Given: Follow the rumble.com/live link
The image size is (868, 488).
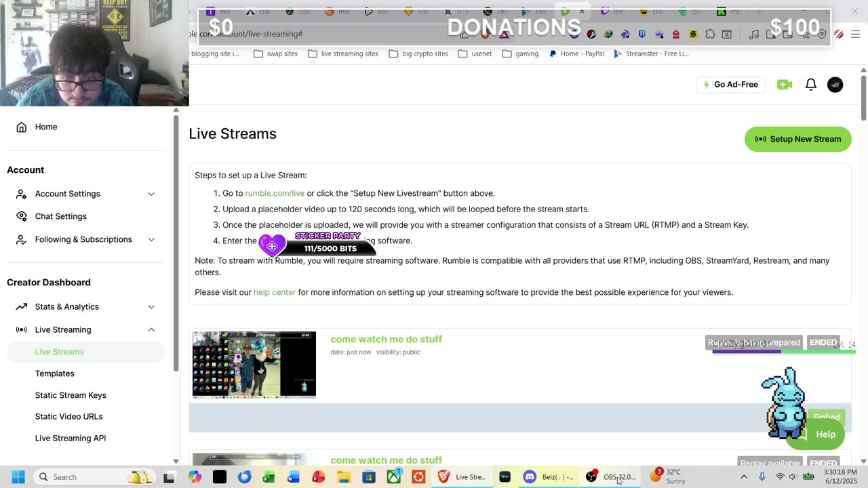Looking at the screenshot, I should pyautogui.click(x=275, y=193).
